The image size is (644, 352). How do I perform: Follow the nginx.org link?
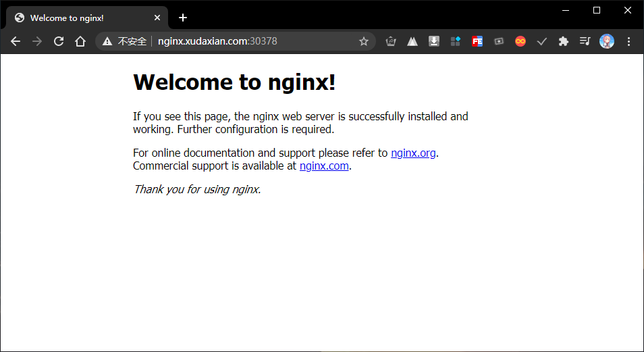point(413,153)
